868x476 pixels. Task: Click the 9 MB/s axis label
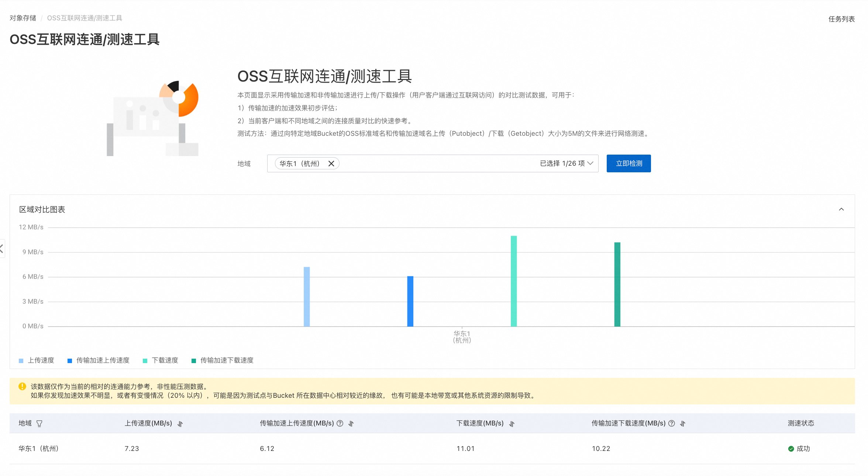pyautogui.click(x=33, y=252)
